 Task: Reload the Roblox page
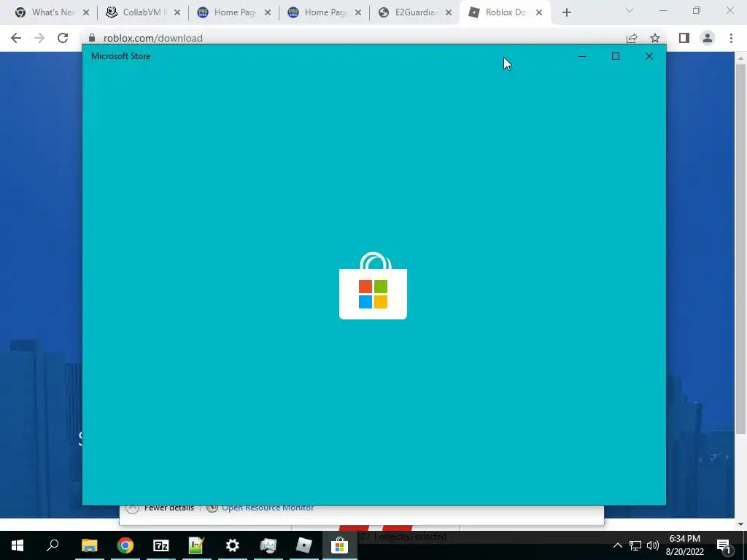63,38
